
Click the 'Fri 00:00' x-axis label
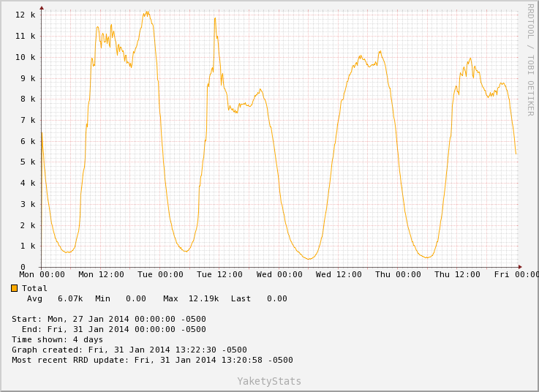tap(516, 275)
